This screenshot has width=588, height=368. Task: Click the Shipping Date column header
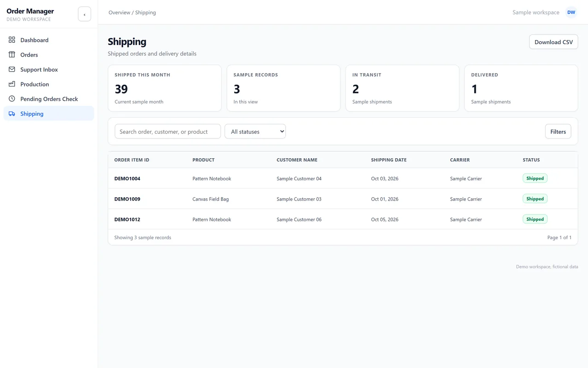point(389,160)
